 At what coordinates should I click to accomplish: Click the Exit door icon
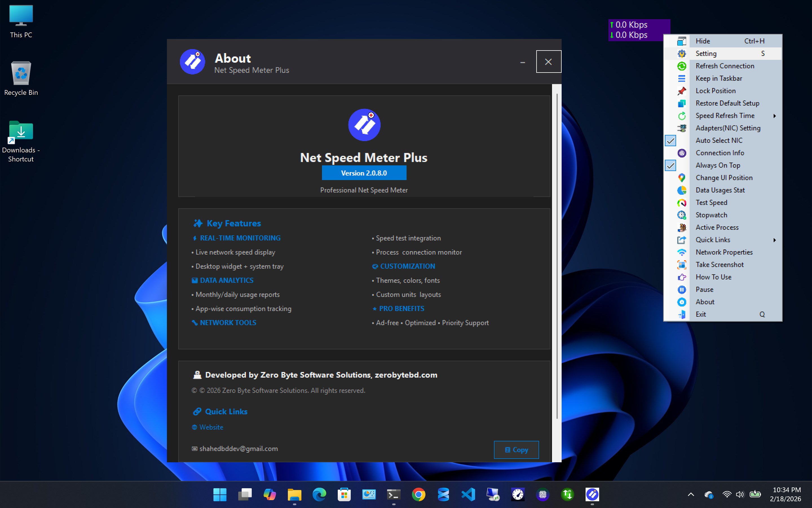click(x=681, y=315)
